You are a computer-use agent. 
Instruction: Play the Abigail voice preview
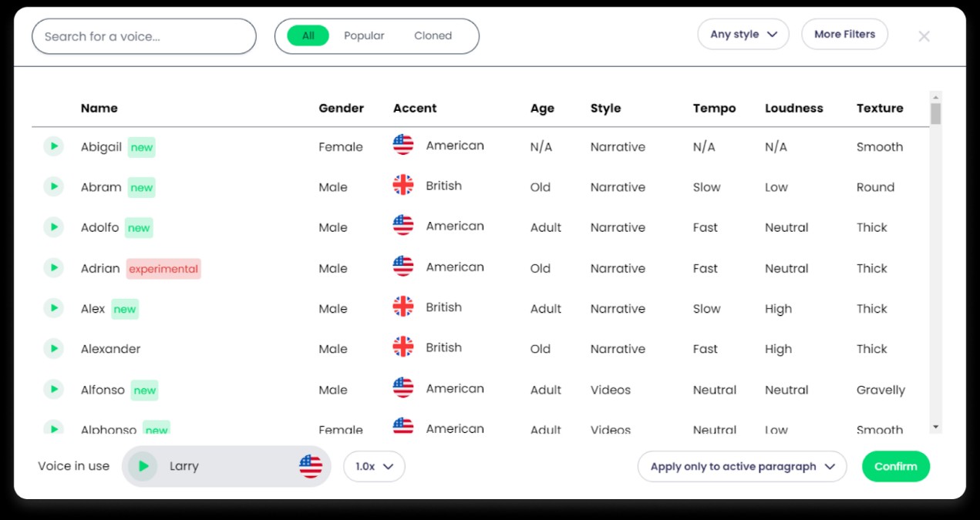click(x=53, y=146)
